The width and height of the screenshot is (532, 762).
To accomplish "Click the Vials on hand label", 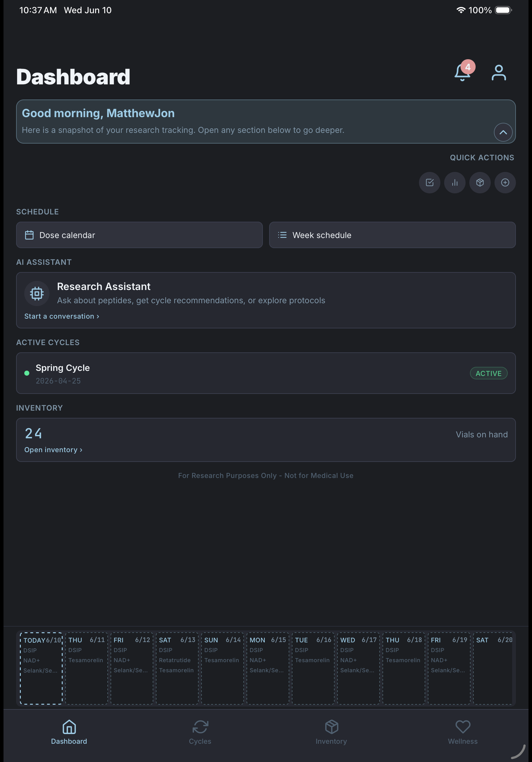I will tap(482, 434).
